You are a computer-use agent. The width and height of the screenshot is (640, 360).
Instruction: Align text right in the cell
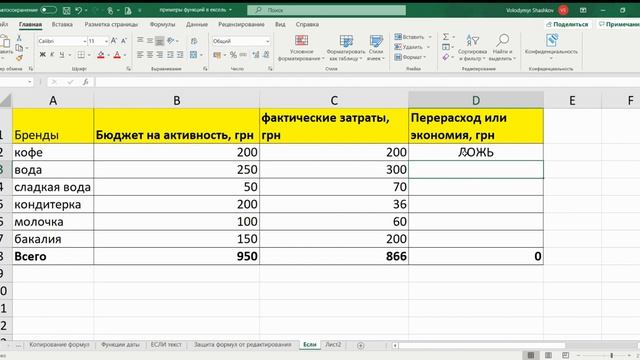pos(160,55)
